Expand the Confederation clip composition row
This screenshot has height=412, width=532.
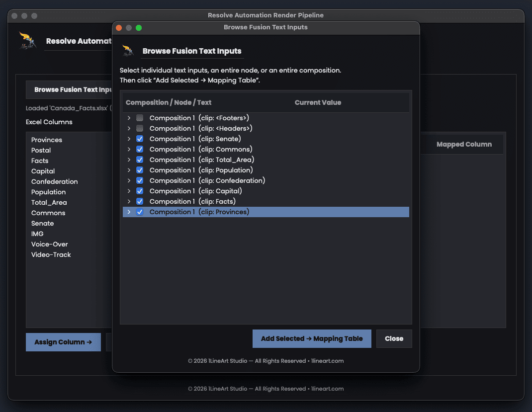tap(129, 181)
